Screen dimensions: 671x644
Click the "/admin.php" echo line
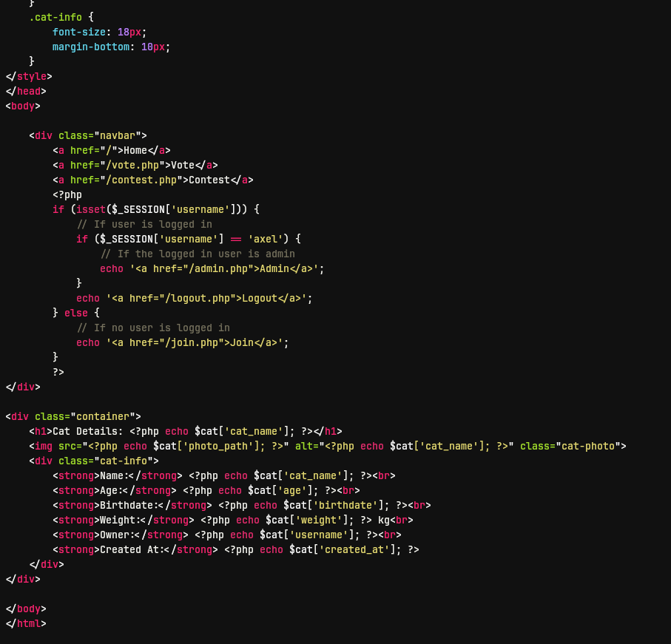tap(212, 268)
